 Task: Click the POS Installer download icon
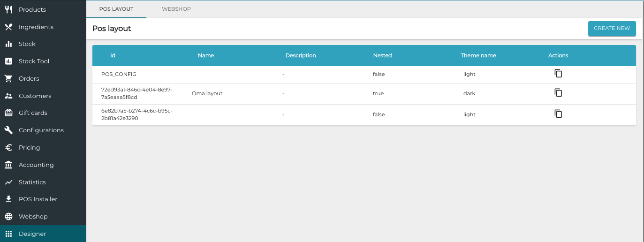tap(8, 199)
